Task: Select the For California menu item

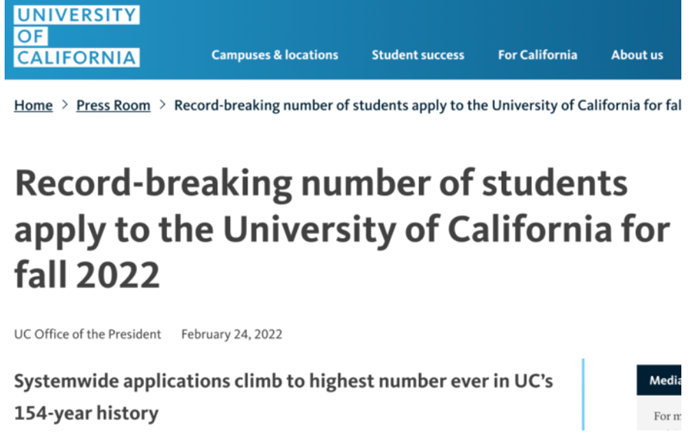Action: point(537,55)
